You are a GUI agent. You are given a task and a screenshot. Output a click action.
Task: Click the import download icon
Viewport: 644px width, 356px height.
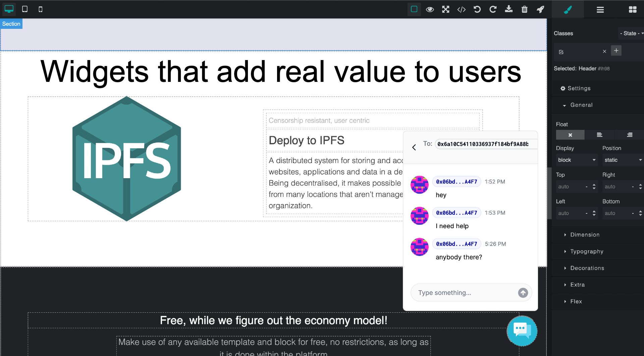509,9
